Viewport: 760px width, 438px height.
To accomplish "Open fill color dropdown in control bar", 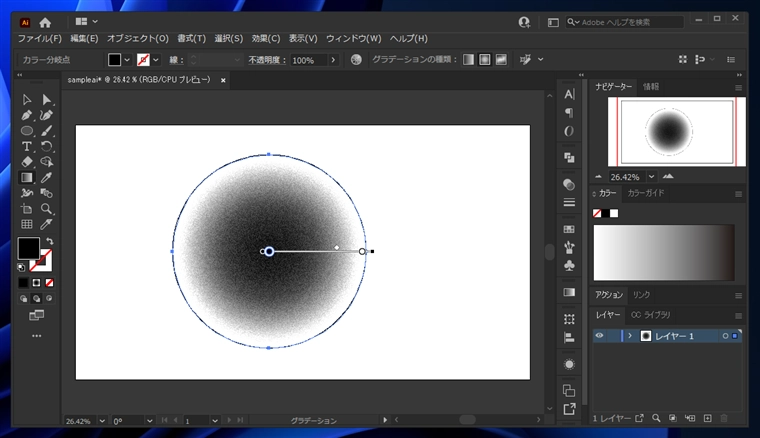I will (x=127, y=60).
